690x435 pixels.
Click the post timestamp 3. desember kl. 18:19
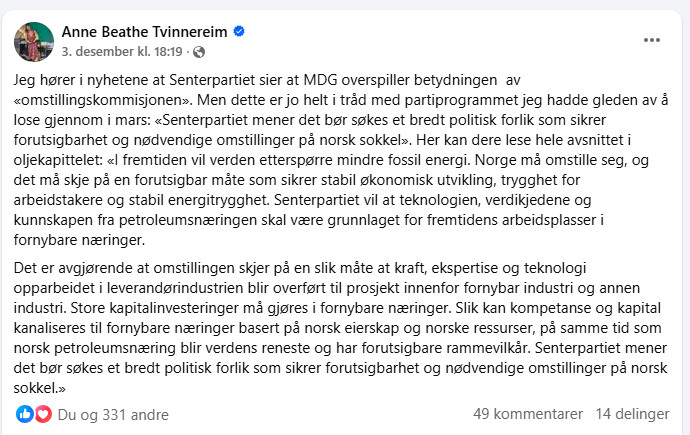[123, 51]
